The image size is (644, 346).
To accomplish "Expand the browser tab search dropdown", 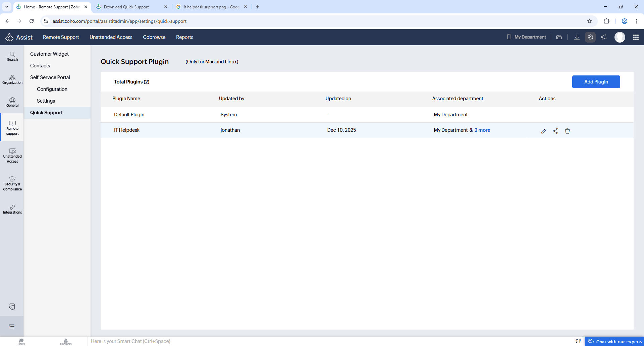I will [6, 7].
